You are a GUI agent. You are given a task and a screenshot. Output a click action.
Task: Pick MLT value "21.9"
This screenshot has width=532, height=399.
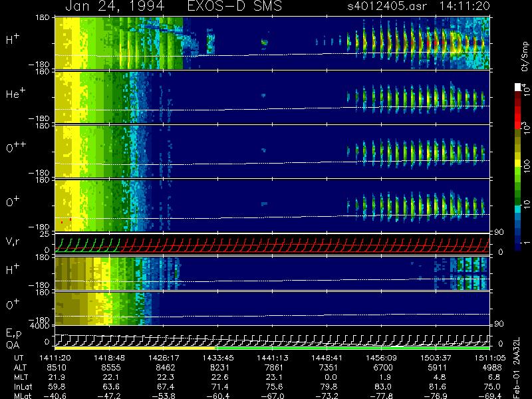(x=57, y=377)
